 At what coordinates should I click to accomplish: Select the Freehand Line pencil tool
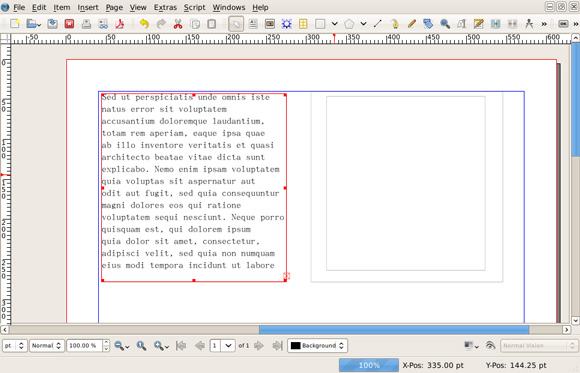tap(411, 24)
